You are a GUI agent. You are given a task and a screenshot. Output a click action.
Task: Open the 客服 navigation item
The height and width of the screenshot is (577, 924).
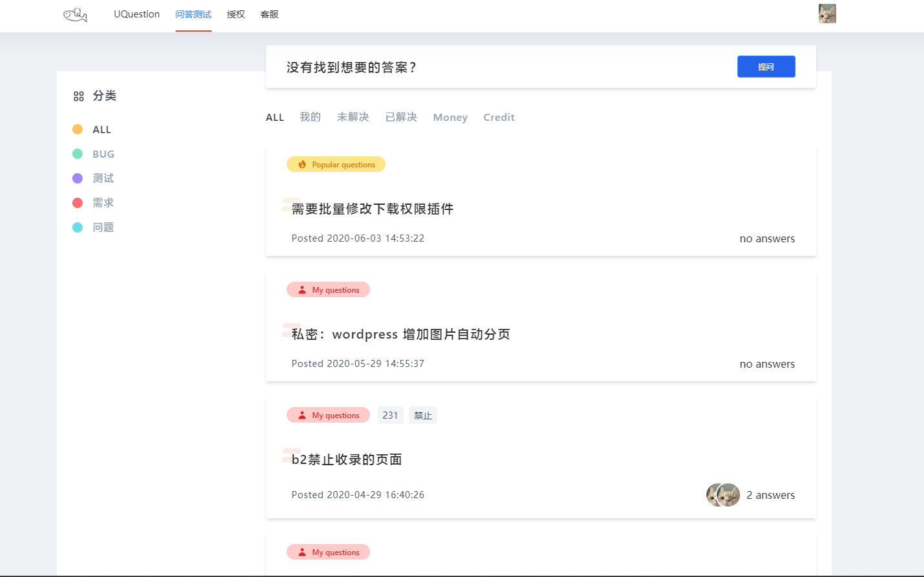pyautogui.click(x=269, y=14)
